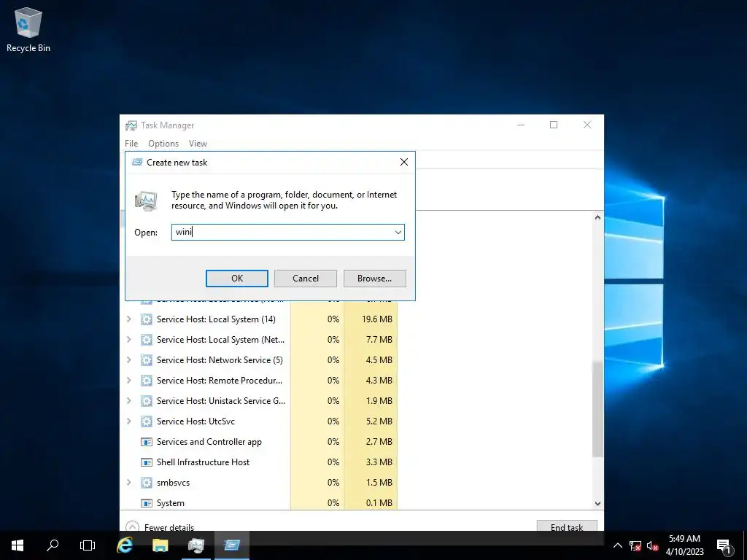The image size is (747, 560).
Task: Open the Open field history dropdown
Action: click(398, 233)
